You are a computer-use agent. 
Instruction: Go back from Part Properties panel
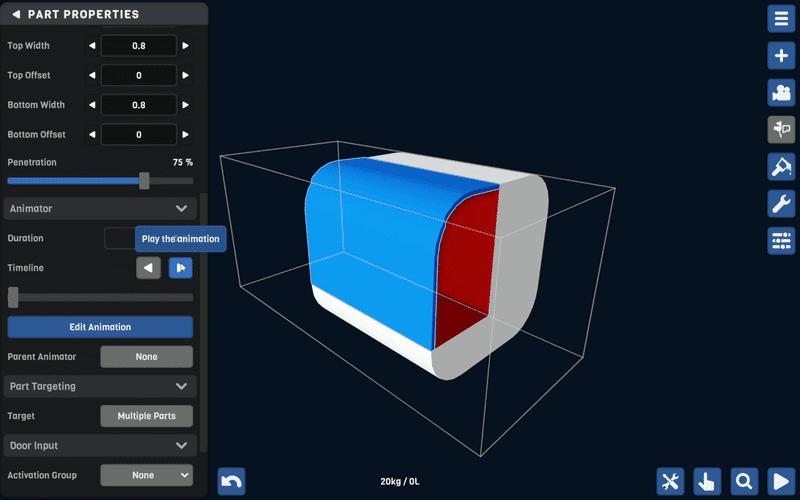[x=16, y=14]
